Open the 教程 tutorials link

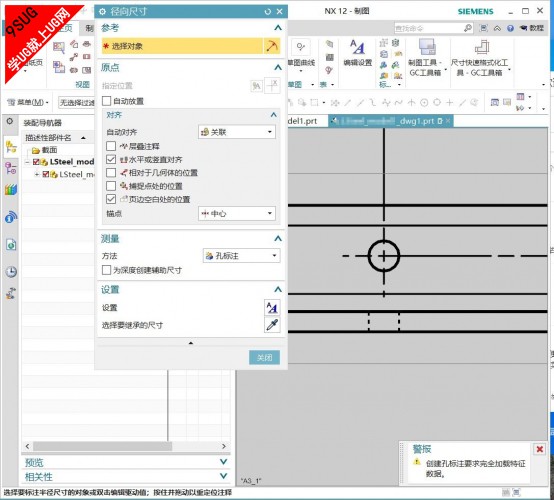click(532, 28)
